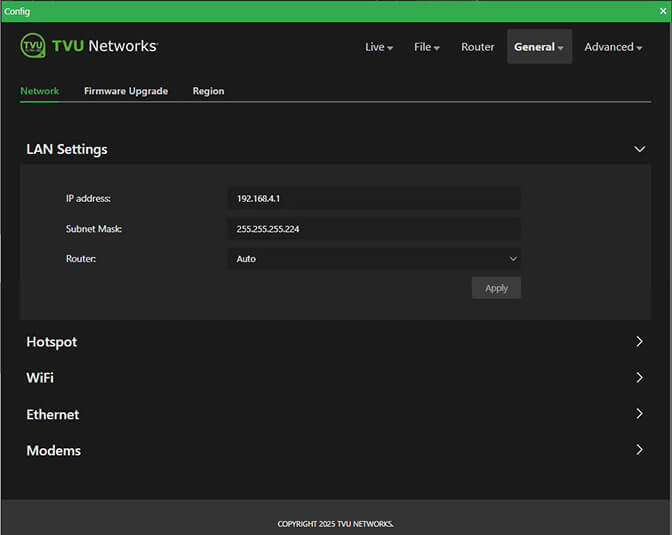Click the Ethernet section heading
This screenshot has height=535, width=672.
(x=53, y=415)
